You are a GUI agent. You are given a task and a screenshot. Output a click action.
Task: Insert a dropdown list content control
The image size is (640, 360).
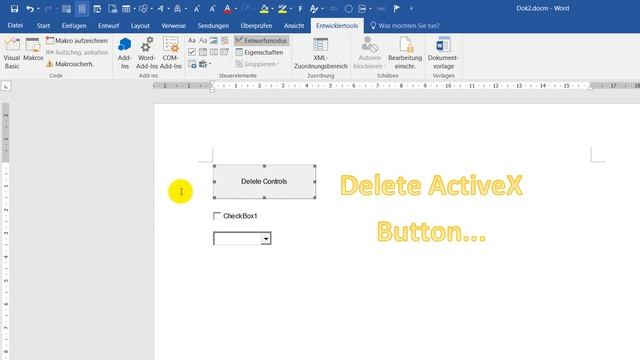tap(213, 52)
